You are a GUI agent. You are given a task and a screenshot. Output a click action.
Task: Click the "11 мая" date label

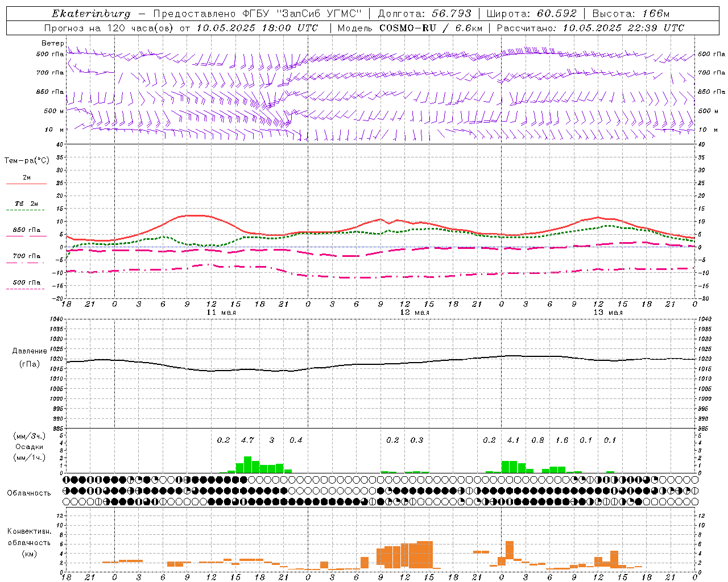point(221,313)
